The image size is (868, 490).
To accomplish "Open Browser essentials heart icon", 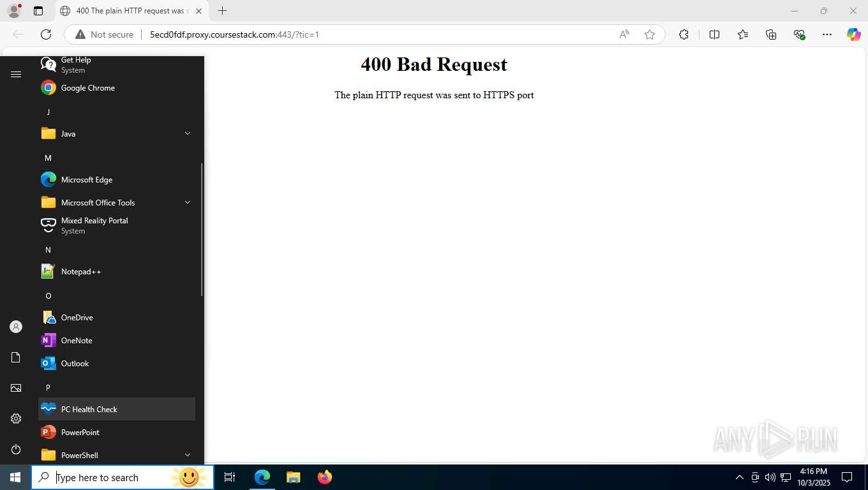I will click(x=799, y=34).
